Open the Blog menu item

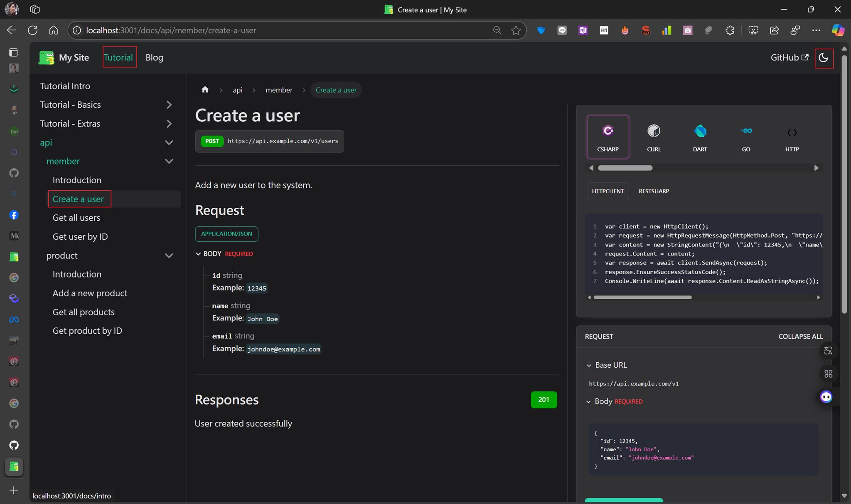[154, 57]
